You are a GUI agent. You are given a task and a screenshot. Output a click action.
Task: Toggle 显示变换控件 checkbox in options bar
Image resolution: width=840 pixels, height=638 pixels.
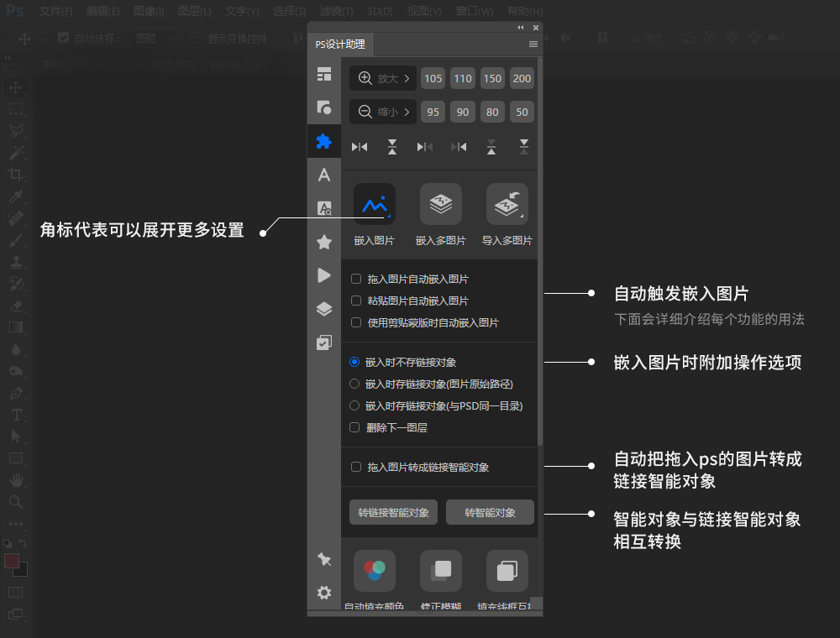197,38
